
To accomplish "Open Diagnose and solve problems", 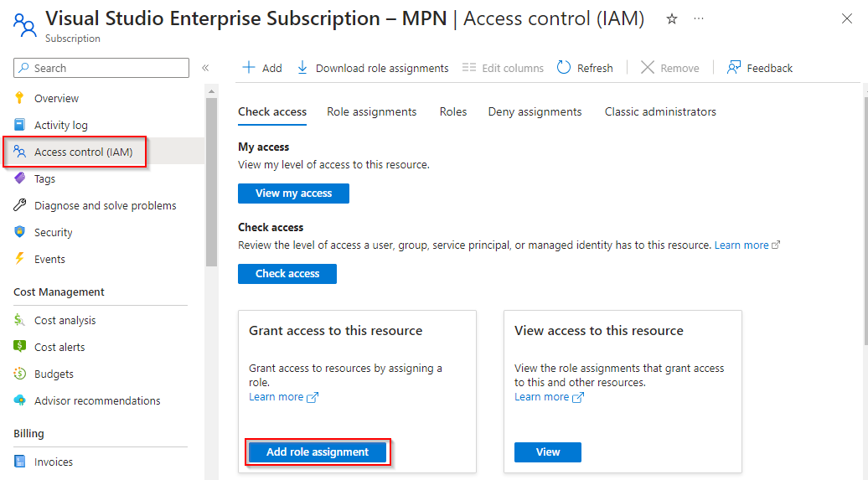I will 104,205.
